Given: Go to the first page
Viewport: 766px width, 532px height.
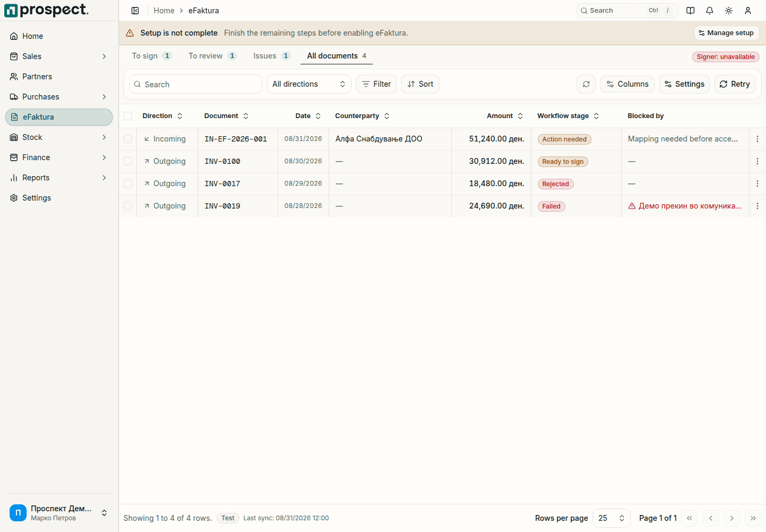Looking at the screenshot, I should click(x=689, y=518).
